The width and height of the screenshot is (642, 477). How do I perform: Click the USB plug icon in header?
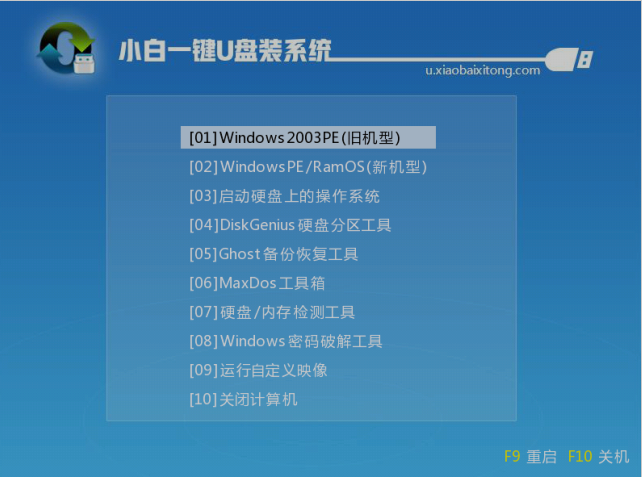(x=569, y=59)
